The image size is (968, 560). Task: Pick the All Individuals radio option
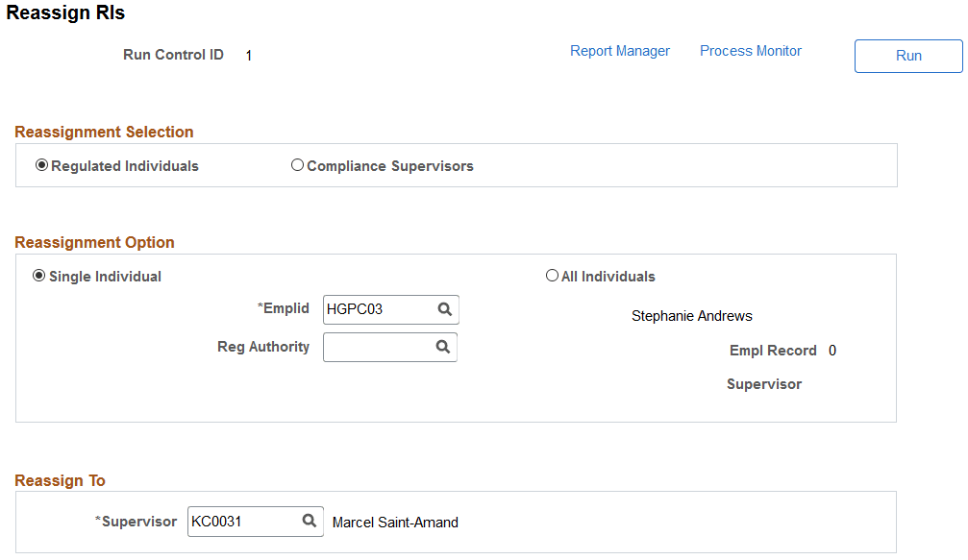point(552,276)
